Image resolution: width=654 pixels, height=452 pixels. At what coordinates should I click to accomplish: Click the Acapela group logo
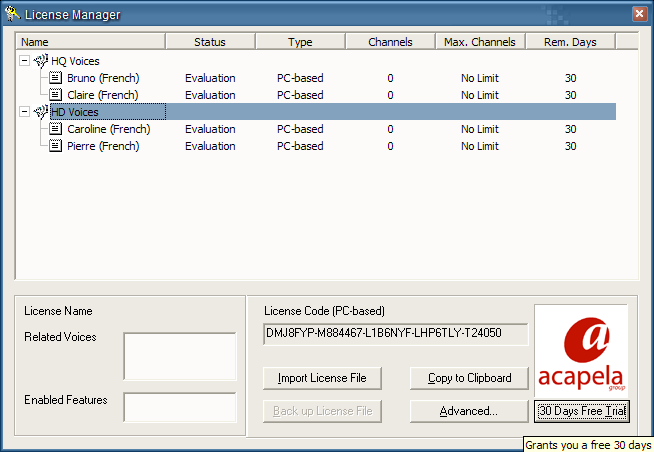tap(580, 351)
